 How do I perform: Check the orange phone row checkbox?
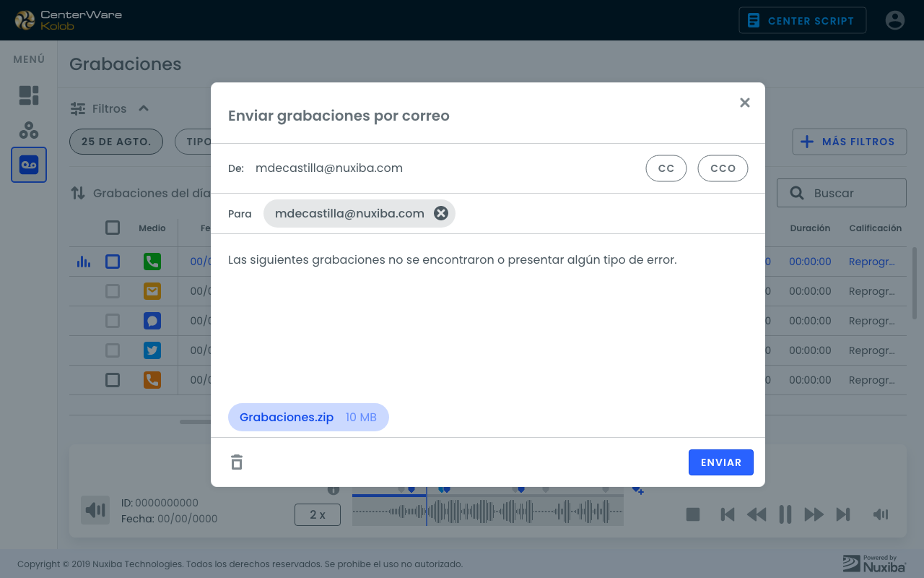coord(113,380)
